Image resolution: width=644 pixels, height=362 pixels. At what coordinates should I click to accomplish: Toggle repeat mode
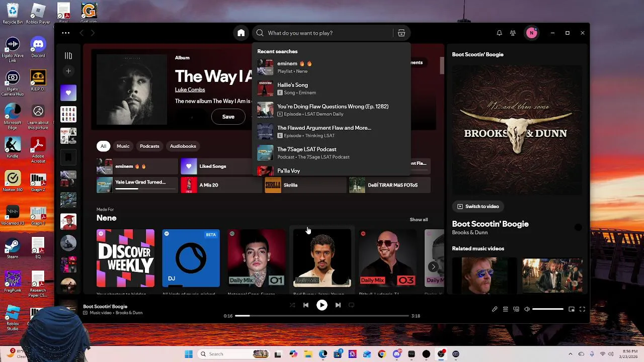point(352,305)
